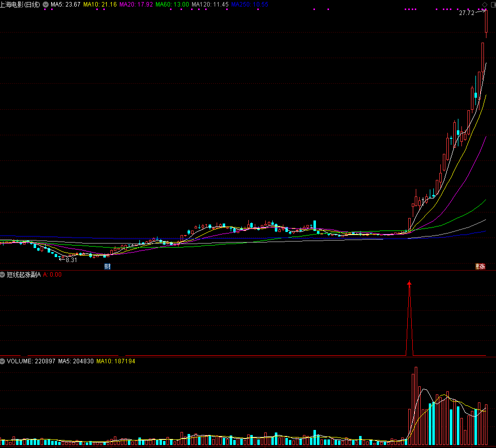Click the volume MA10: 187194 label
The width and height of the screenshot is (496, 448).
116,361
